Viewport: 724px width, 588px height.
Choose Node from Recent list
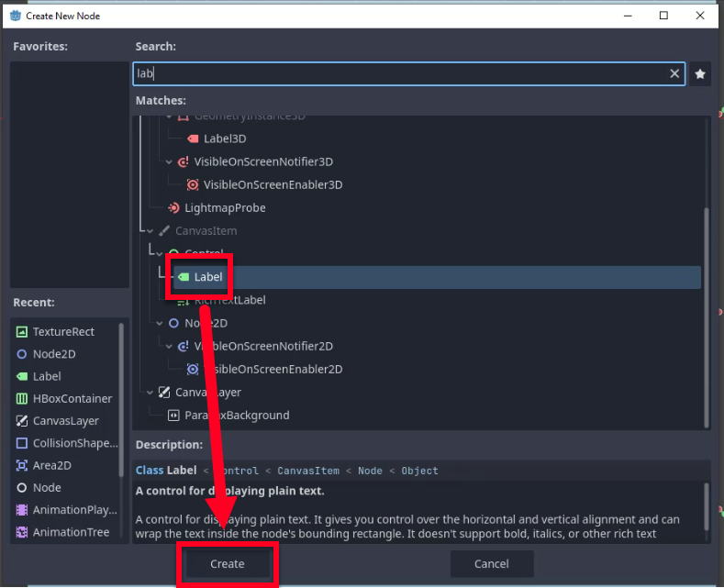pyautogui.click(x=47, y=487)
